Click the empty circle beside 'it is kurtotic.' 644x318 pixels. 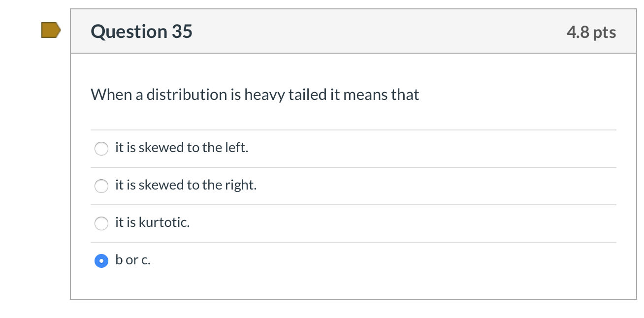[101, 223]
